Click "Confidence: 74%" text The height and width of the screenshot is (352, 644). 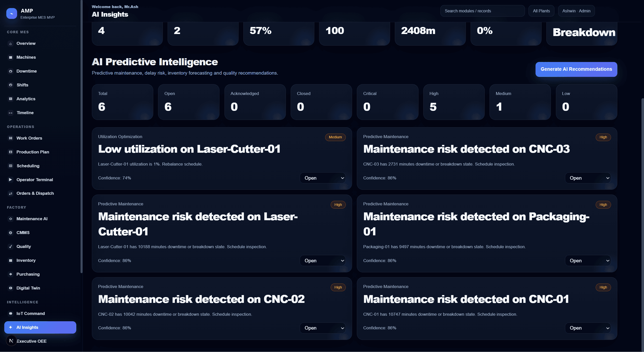115,178
